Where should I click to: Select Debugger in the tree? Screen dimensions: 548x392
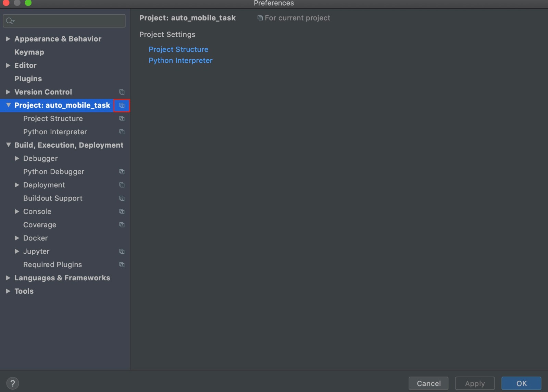point(40,158)
